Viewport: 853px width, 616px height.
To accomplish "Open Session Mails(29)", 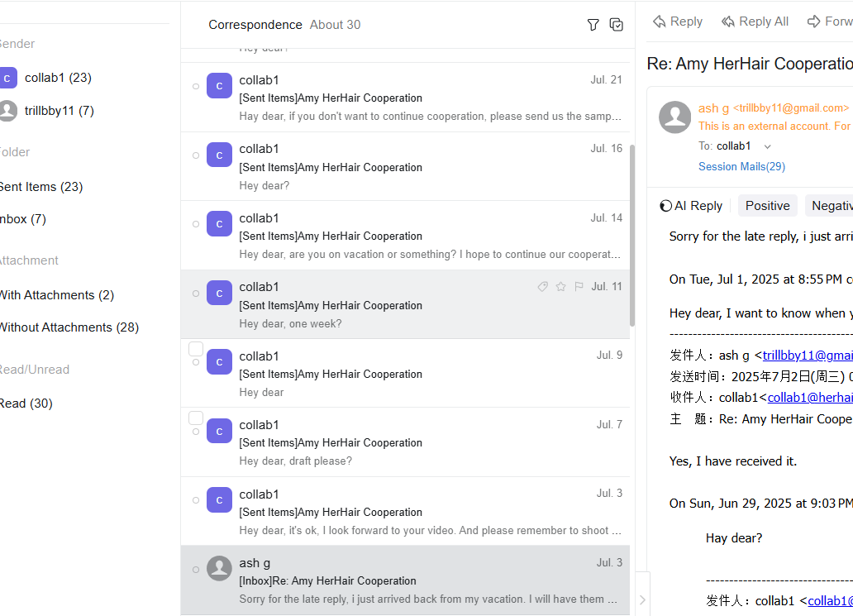I will coord(741,166).
